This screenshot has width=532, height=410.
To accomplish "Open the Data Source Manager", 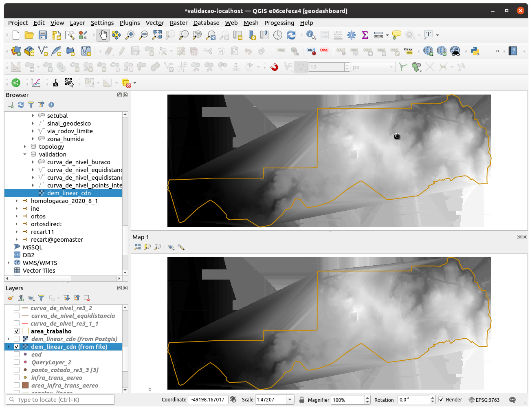I will tap(15, 51).
